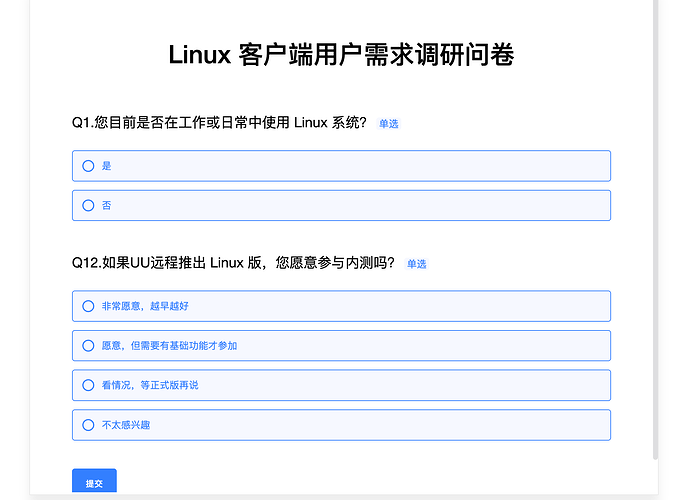Submit the survey with 提交 button
The height and width of the screenshot is (500, 681).
tap(94, 481)
